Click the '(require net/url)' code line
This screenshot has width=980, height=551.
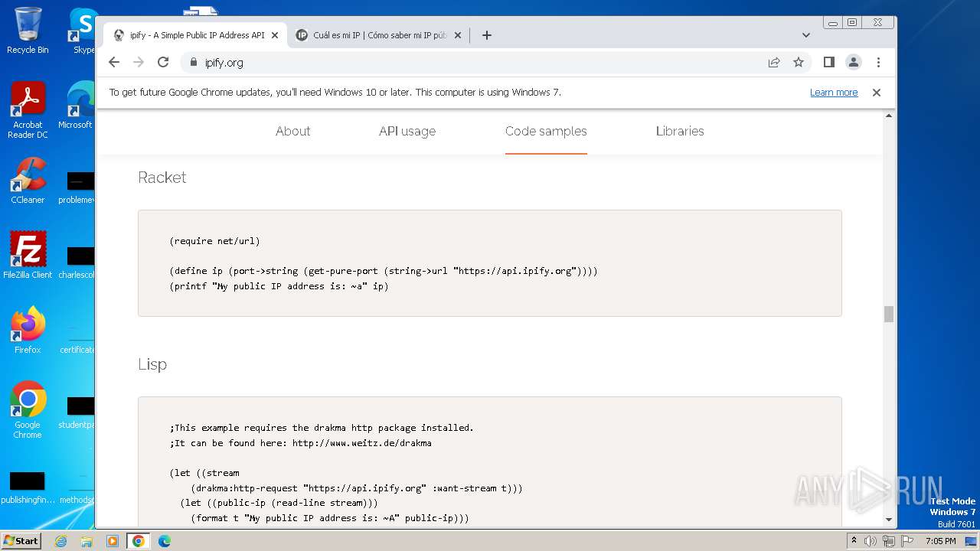(x=215, y=240)
